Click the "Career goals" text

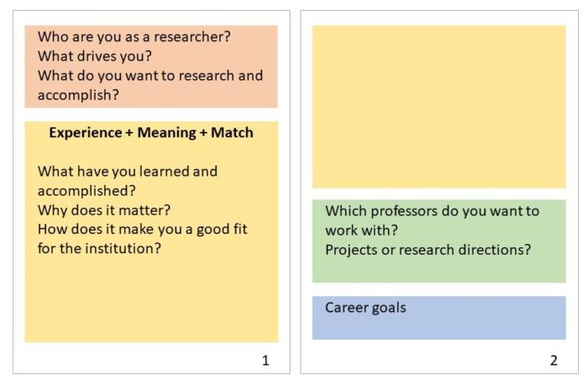[x=365, y=308]
